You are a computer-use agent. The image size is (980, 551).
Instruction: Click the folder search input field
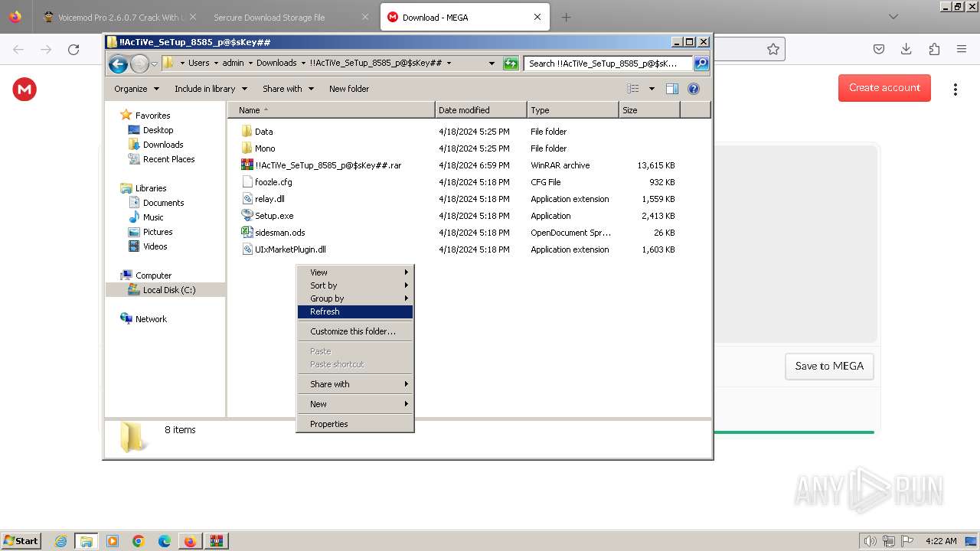(608, 64)
